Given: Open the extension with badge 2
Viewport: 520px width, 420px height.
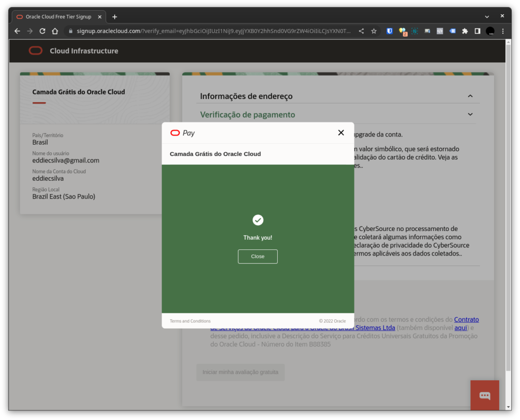Looking at the screenshot, I should 402,31.
